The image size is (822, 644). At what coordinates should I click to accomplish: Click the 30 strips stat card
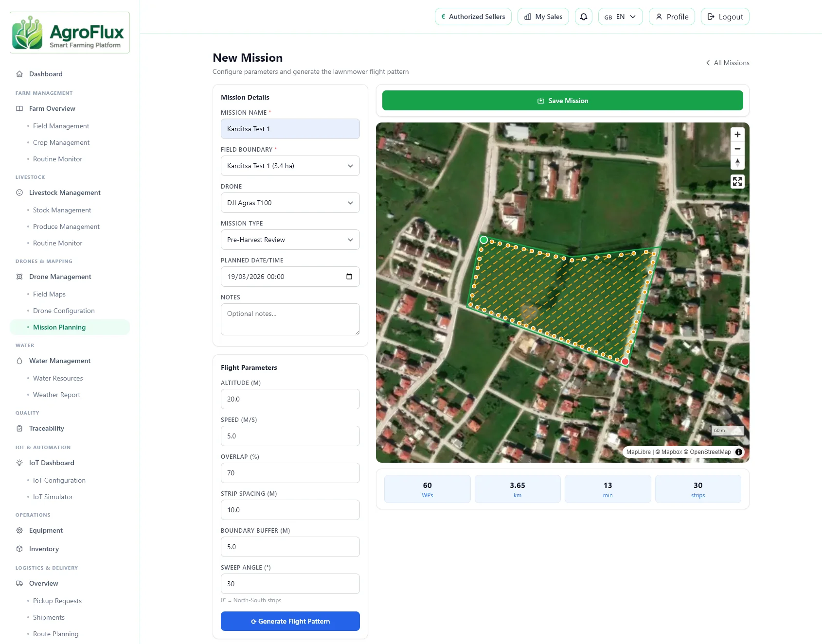coord(698,489)
